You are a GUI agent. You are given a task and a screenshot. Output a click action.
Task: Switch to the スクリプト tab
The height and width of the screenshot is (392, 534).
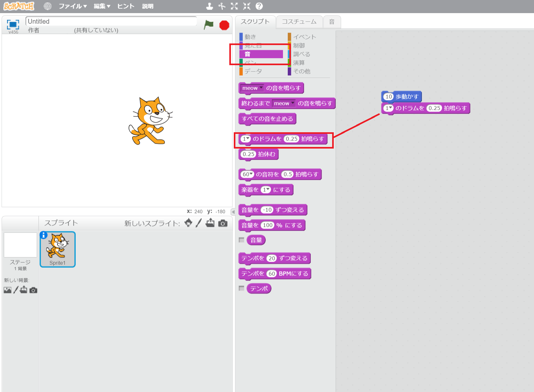point(255,22)
